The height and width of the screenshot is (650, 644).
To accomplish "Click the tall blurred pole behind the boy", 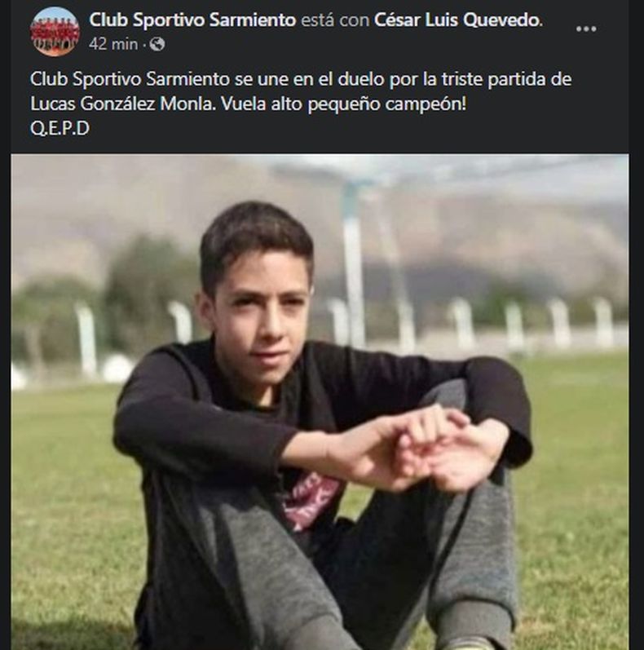I will [355, 265].
